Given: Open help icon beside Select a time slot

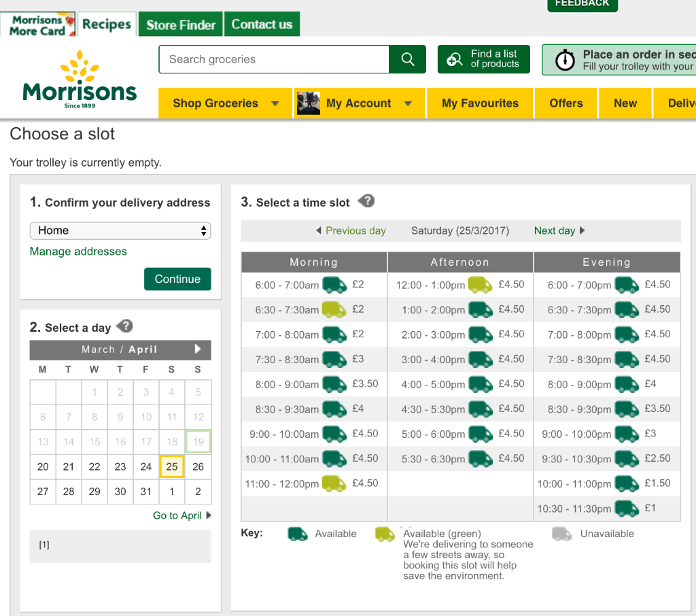Looking at the screenshot, I should (366, 201).
